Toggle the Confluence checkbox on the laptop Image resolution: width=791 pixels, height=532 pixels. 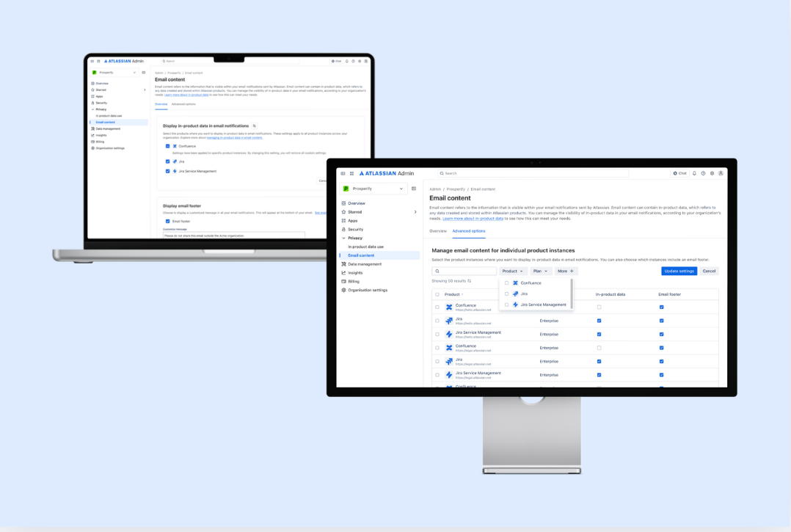[x=167, y=146]
